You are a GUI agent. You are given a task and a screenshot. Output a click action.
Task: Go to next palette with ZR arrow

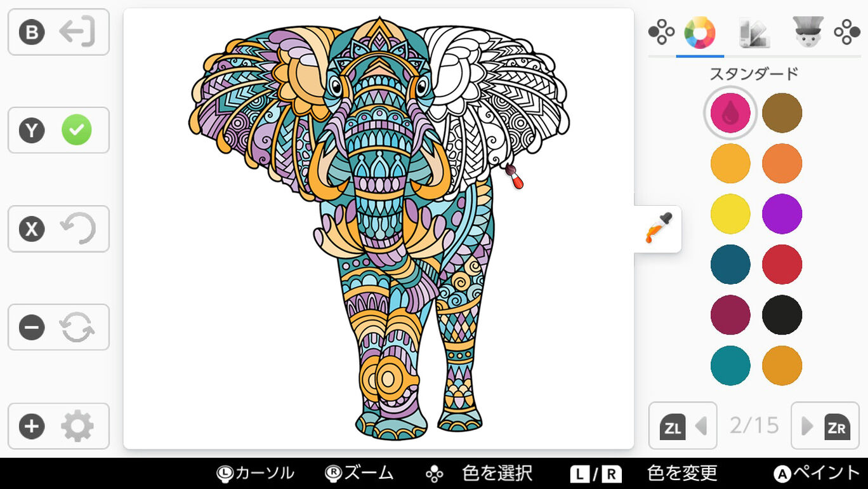pos(825,425)
